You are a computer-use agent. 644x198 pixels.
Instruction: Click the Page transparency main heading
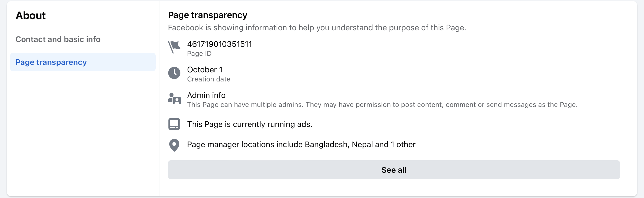(207, 15)
